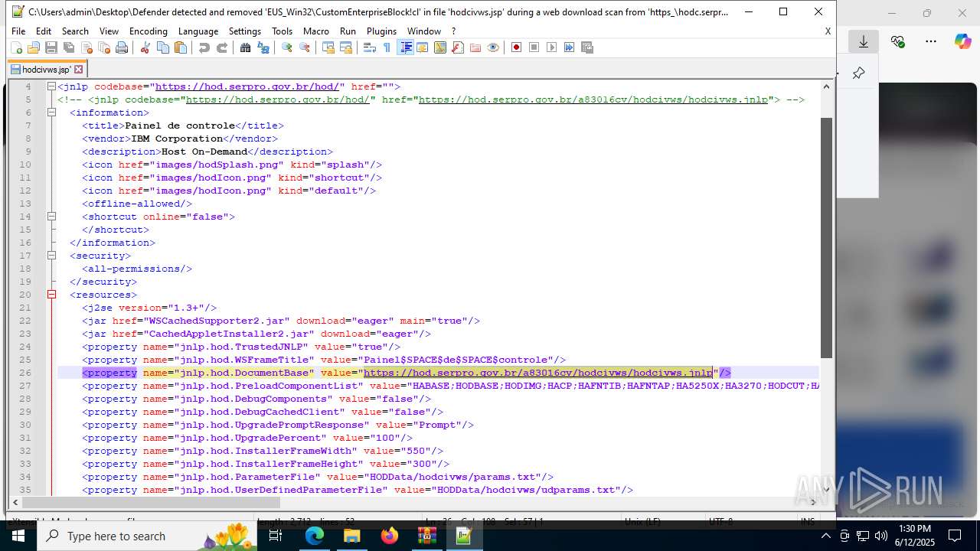Save all open documents

(x=69, y=47)
